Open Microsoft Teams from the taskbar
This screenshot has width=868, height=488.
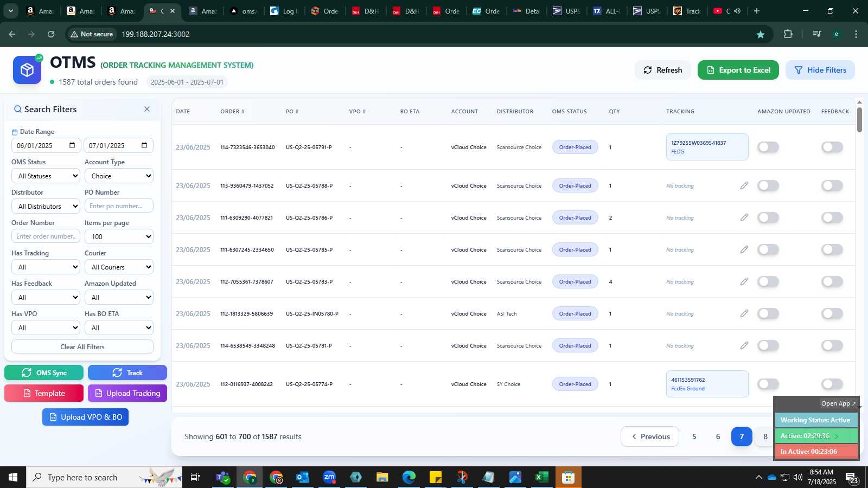pos(223,477)
